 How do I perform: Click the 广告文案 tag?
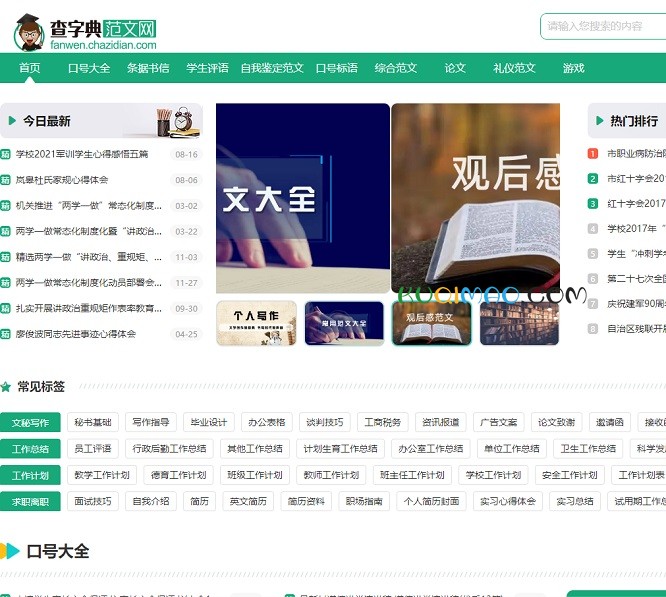click(499, 422)
